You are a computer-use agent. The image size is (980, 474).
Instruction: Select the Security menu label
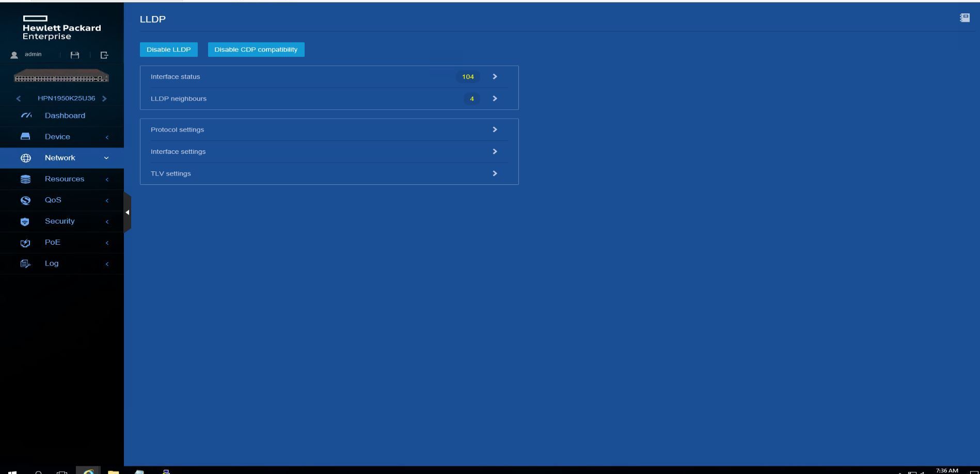pyautogui.click(x=60, y=222)
